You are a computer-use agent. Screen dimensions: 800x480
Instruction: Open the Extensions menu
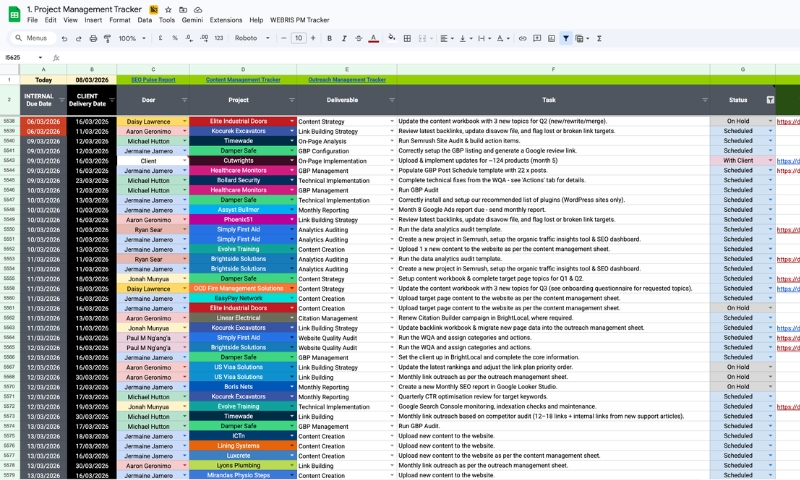226,20
